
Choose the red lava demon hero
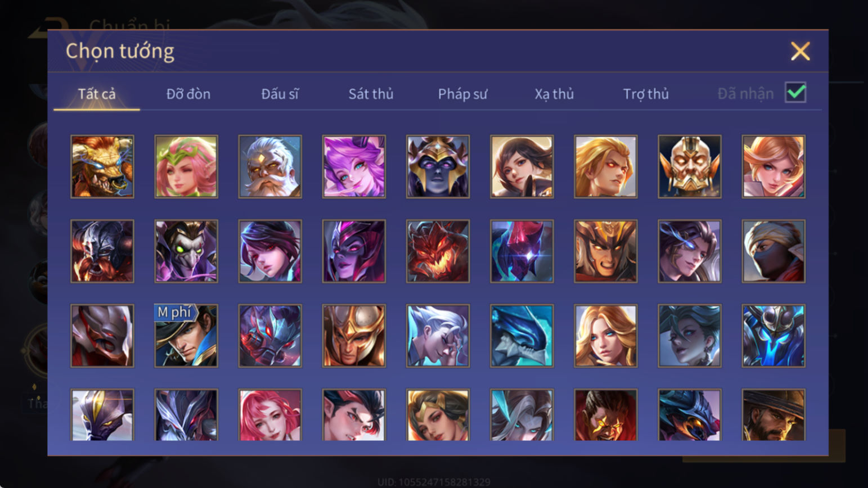[x=438, y=251]
